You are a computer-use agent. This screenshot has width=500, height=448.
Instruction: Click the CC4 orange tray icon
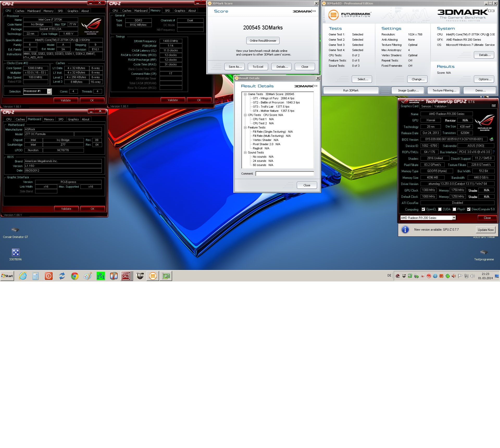[x=441, y=276]
